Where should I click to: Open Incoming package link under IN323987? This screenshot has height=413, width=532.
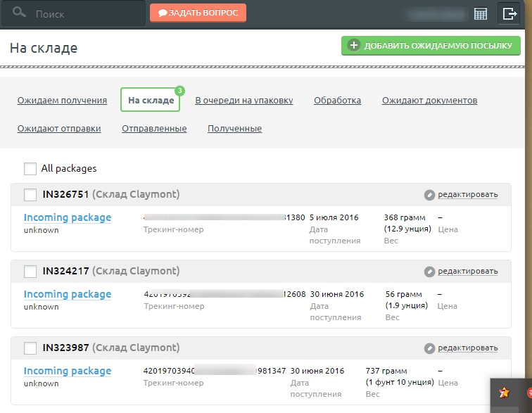point(67,371)
